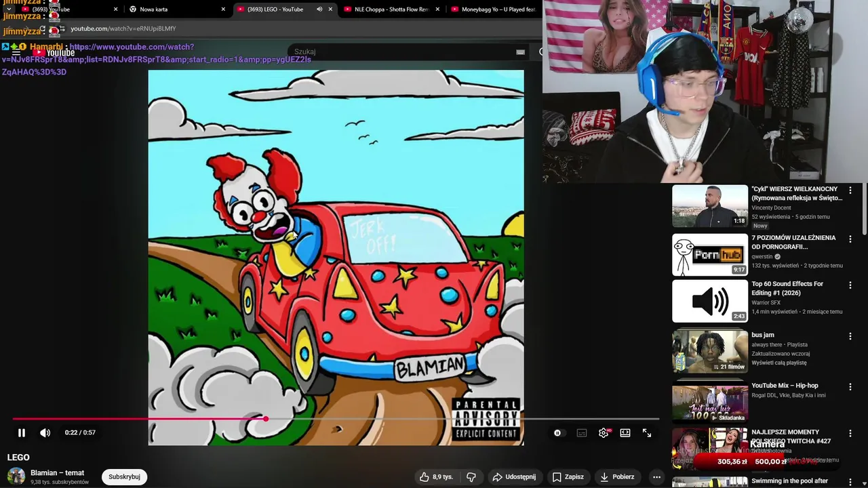
Task: Close the NLE Choppa tab
Action: [x=437, y=9]
